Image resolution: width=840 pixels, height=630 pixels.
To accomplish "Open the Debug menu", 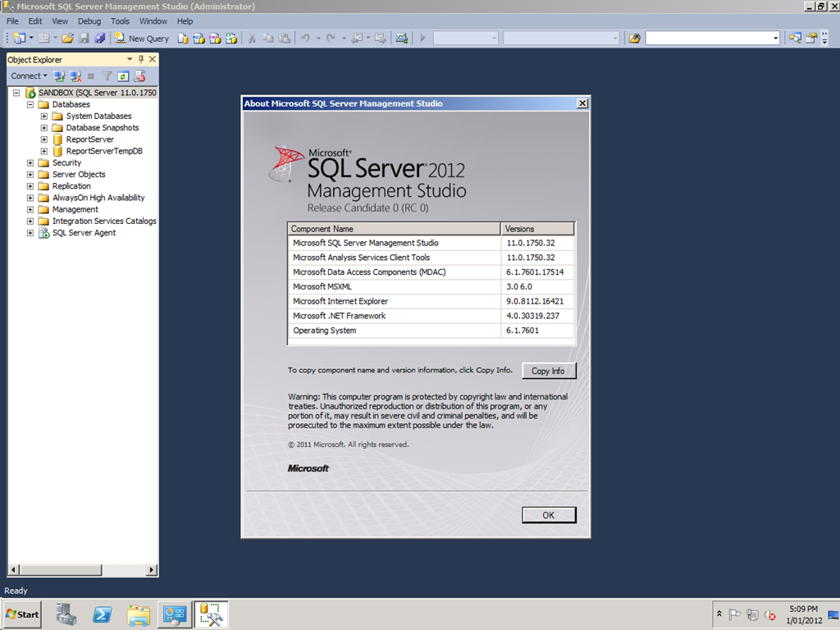I will [x=89, y=21].
